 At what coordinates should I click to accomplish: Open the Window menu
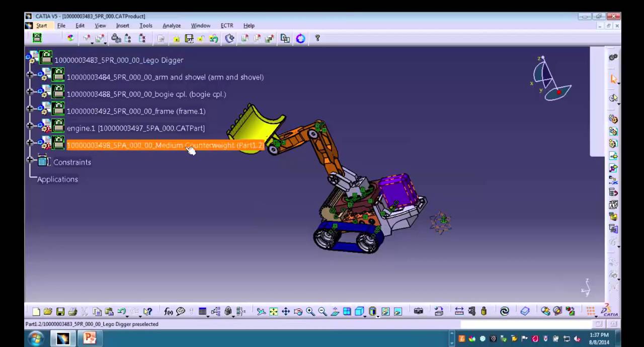point(200,26)
